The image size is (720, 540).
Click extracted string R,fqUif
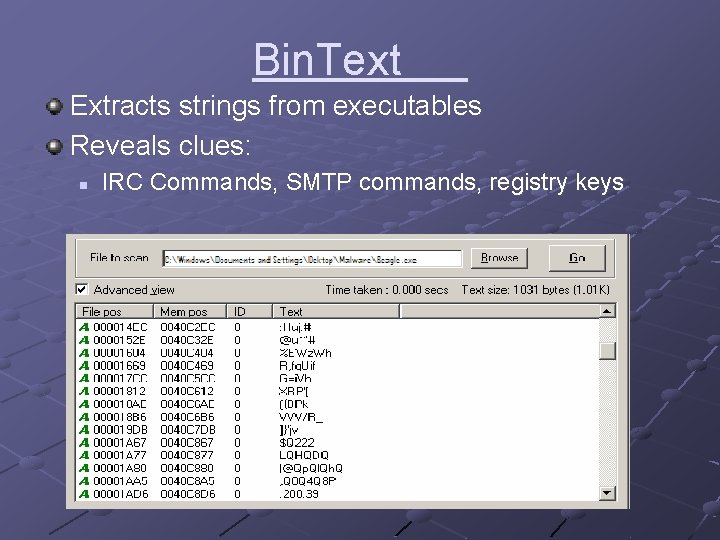[297, 366]
